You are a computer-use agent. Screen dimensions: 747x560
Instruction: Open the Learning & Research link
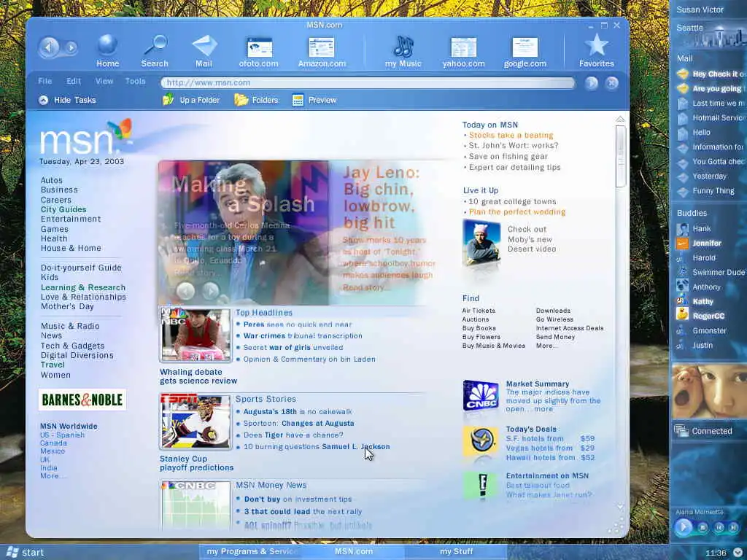click(x=83, y=287)
